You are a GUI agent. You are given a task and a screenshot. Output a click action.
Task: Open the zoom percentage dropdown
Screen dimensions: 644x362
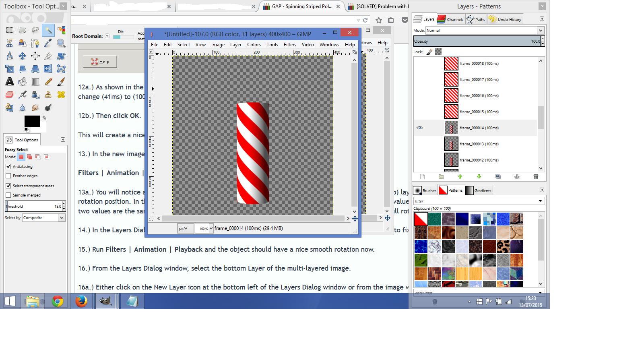pyautogui.click(x=211, y=228)
